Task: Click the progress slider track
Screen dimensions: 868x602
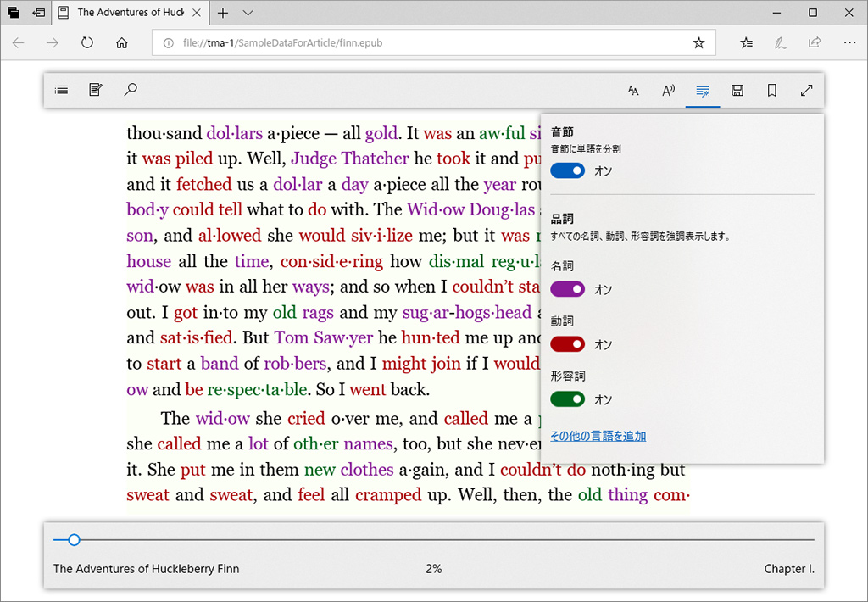Action: (434, 539)
